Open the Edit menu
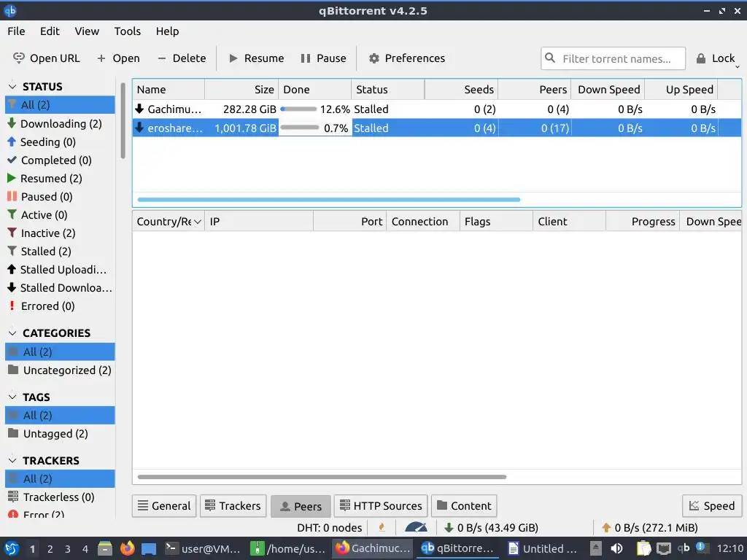The image size is (747, 560). (50, 31)
